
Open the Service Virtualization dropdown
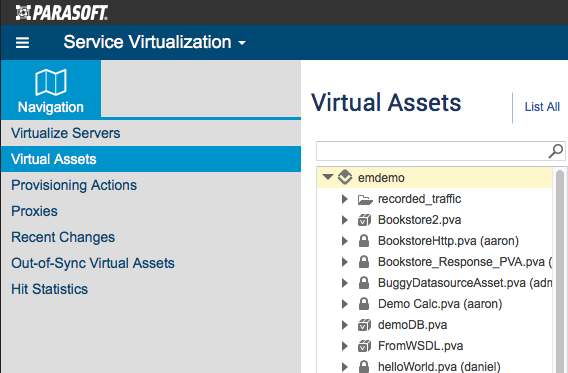[x=155, y=42]
